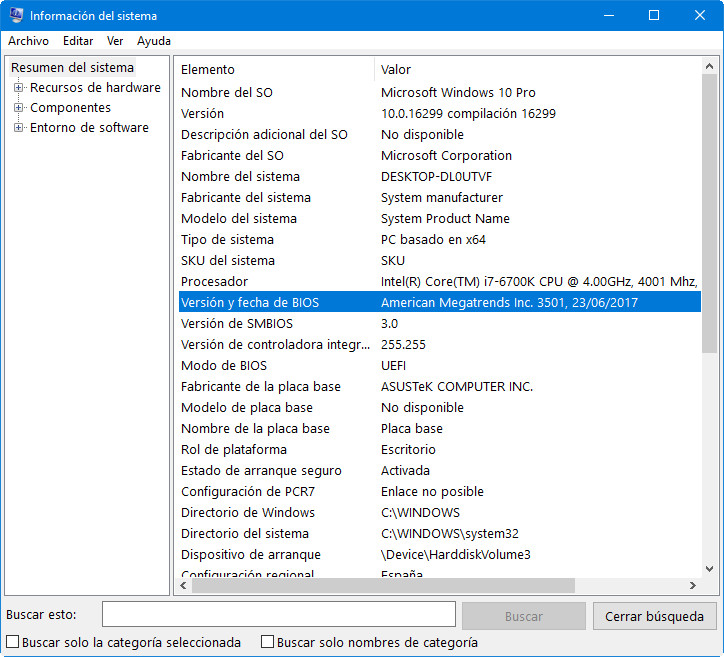
Task: Select Estado de arranque seguro row
Action: [x=440, y=470]
